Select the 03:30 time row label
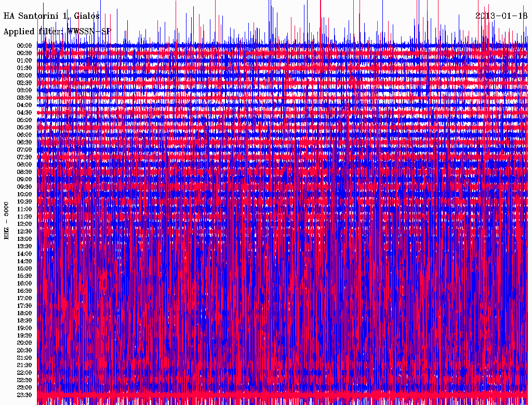Image resolution: width=532 pixels, height=405 pixels. coord(24,98)
